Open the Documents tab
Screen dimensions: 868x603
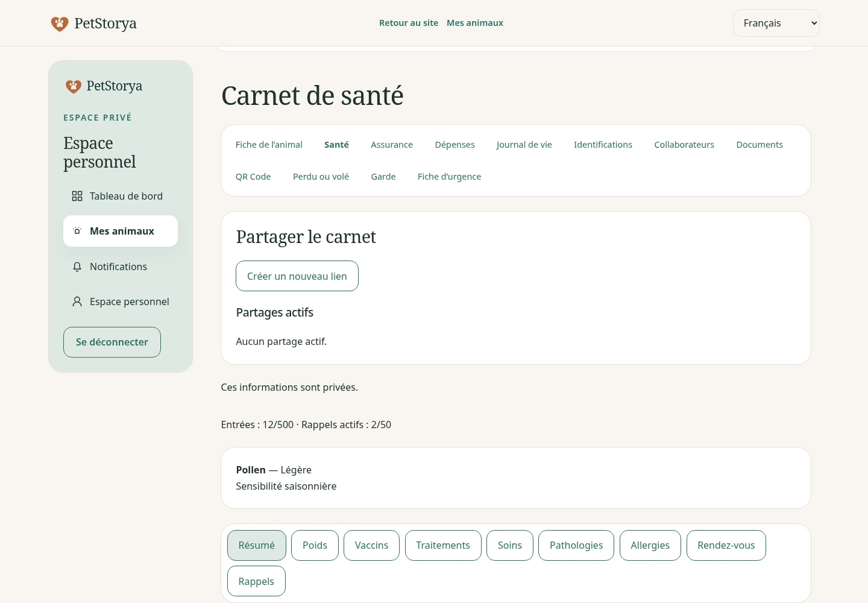(x=759, y=145)
